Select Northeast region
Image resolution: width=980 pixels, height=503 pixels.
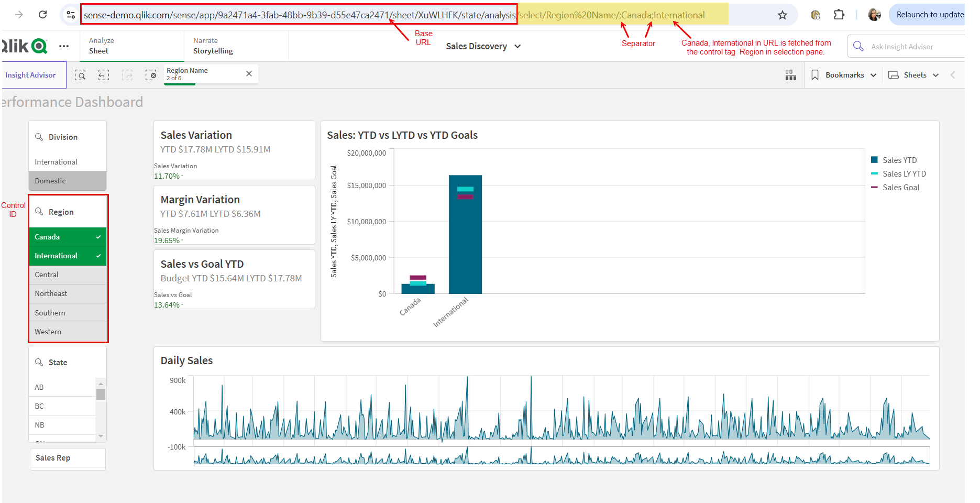coord(68,293)
